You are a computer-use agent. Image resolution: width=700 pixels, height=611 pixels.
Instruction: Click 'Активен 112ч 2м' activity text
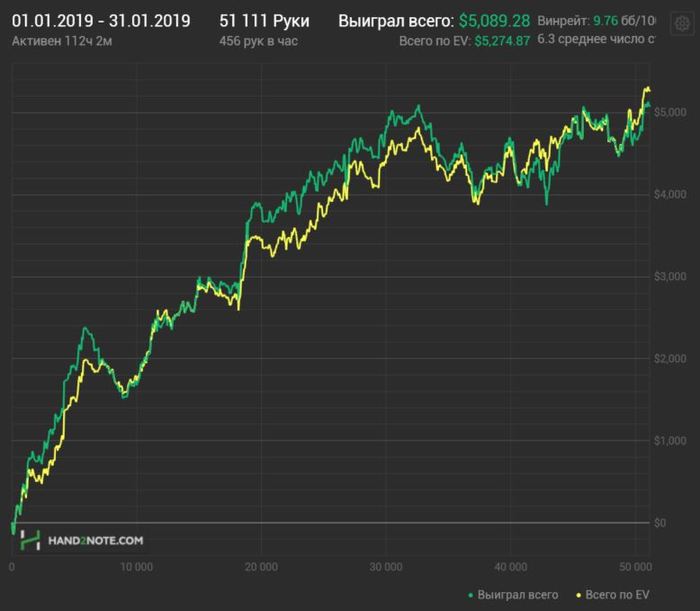pyautogui.click(x=62, y=41)
